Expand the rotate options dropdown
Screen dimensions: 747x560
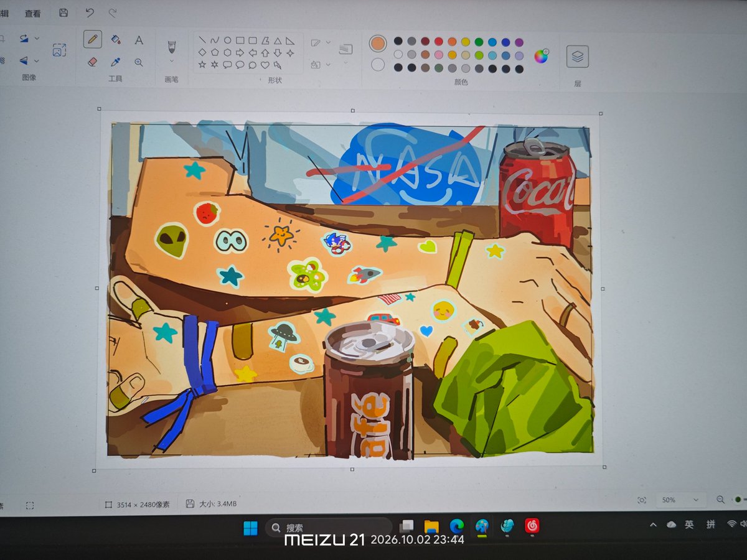(37, 38)
